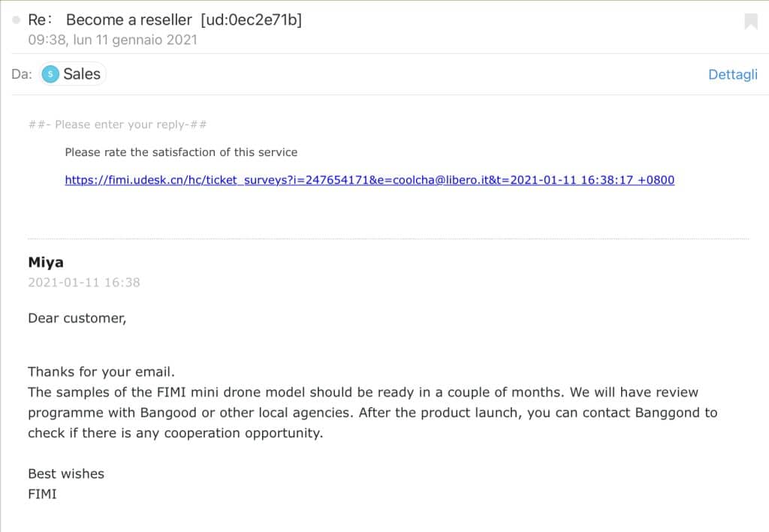The width and height of the screenshot is (769, 532).
Task: Click the reply timestamp 2021-01-11 16:38
Action: 84,282
